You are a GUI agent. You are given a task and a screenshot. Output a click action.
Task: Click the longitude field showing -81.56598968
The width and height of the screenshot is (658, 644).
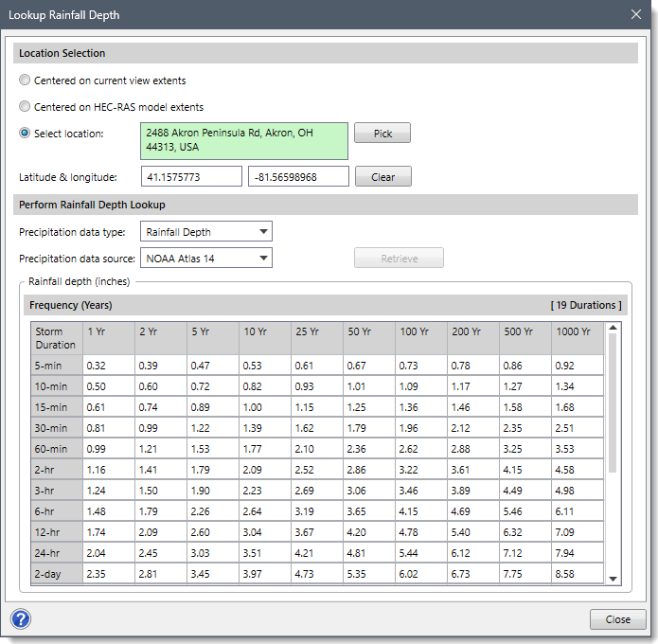tap(298, 177)
